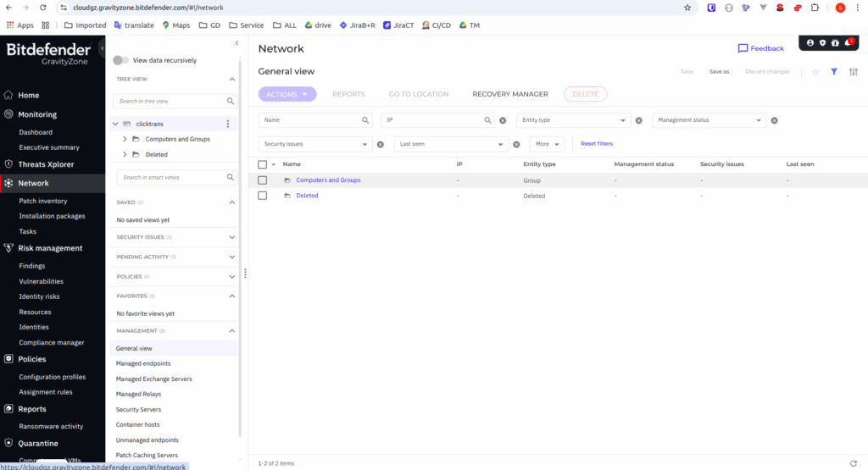868x470 pixels.
Task: Click the Reports icon in sidebar
Action: [x=8, y=409]
